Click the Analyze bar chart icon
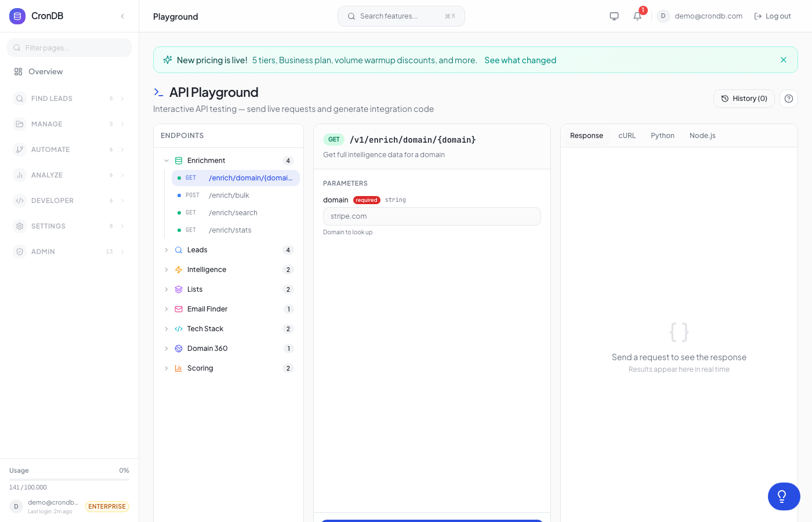This screenshot has height=522, width=812. [x=20, y=175]
